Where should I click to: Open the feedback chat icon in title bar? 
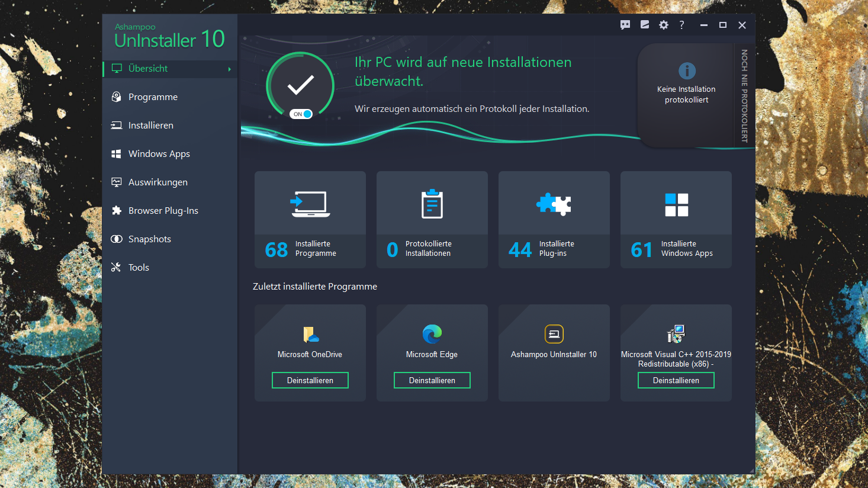click(x=625, y=25)
